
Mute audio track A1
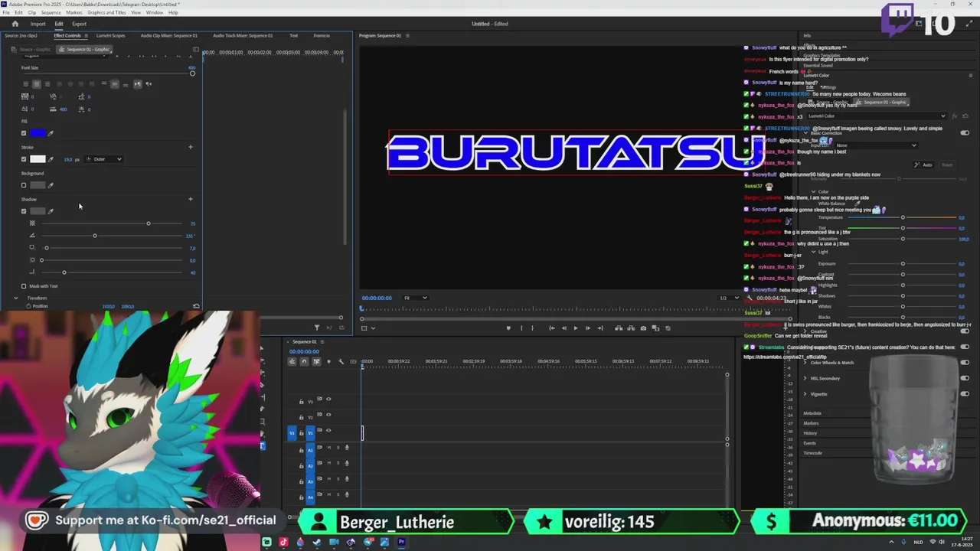329,448
